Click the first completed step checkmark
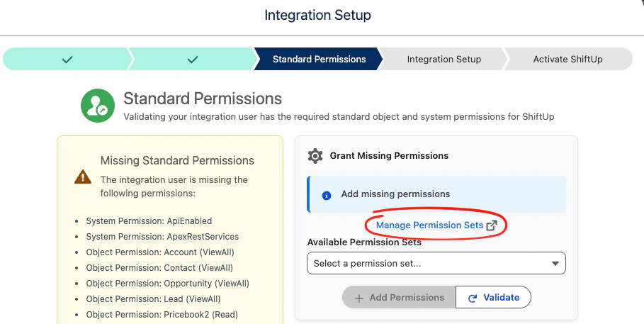The width and height of the screenshot is (644, 324). pos(67,60)
